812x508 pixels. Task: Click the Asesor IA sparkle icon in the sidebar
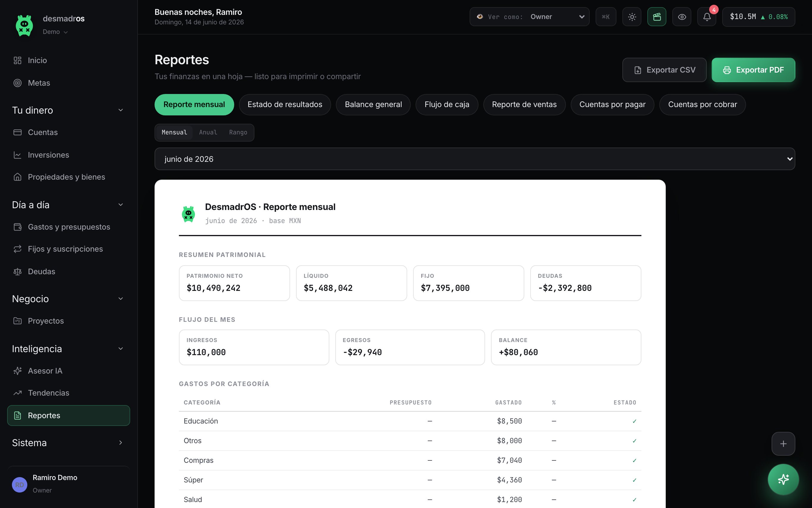tap(18, 371)
